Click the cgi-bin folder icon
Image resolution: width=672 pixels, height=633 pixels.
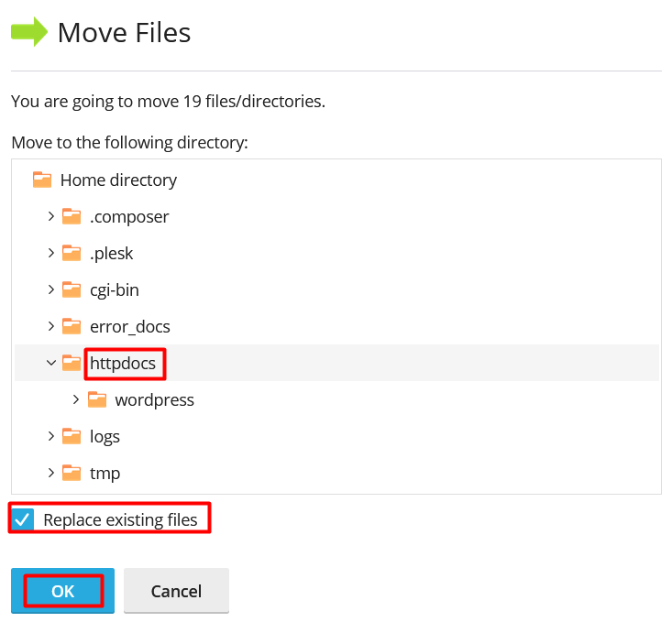72,290
